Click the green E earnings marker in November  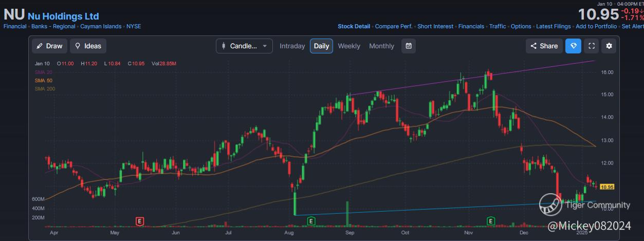point(491,221)
